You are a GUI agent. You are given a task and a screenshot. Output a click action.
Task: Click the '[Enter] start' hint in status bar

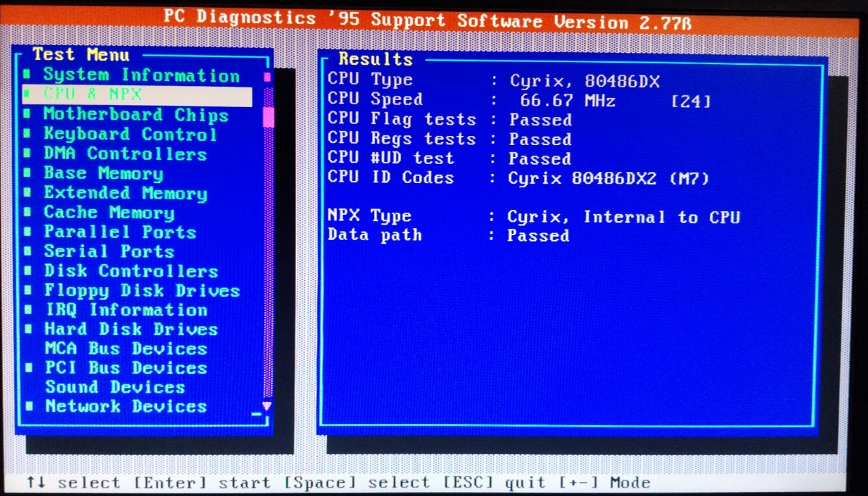point(203,483)
